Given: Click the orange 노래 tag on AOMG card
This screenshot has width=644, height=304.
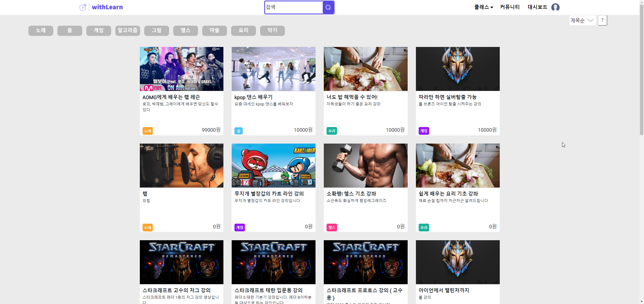Looking at the screenshot, I should coord(148,131).
